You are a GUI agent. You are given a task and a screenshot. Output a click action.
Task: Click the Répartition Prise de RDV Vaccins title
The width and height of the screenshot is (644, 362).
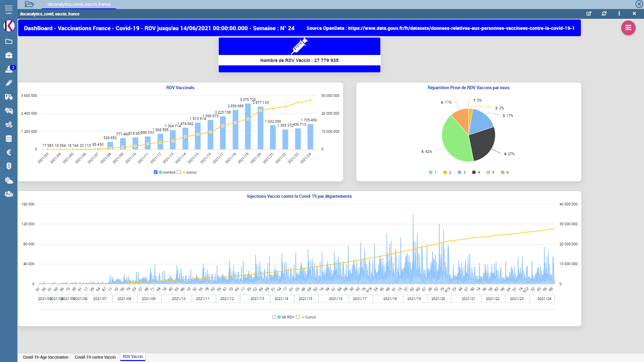click(x=468, y=88)
